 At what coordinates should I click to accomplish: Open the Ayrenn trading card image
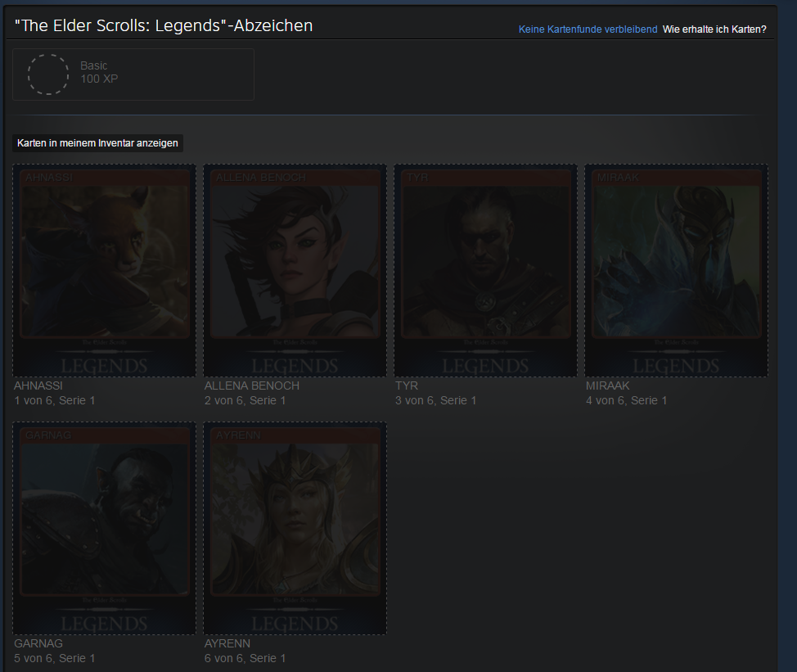tap(295, 528)
